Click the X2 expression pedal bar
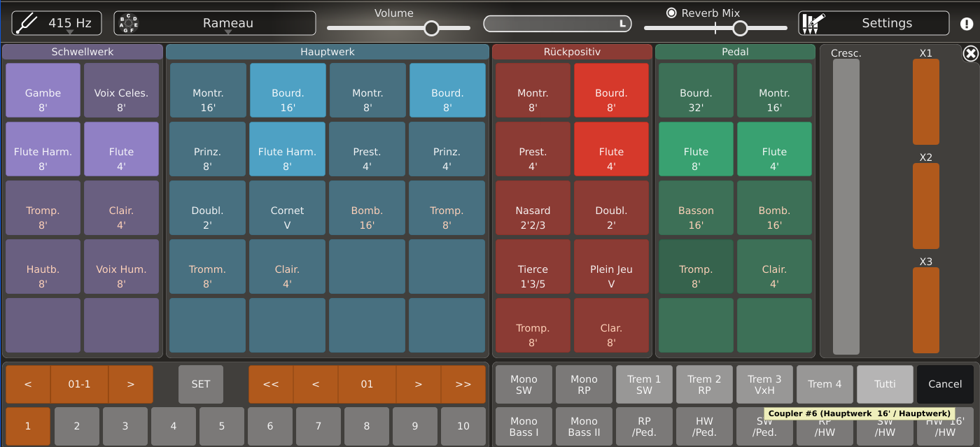 click(x=925, y=206)
